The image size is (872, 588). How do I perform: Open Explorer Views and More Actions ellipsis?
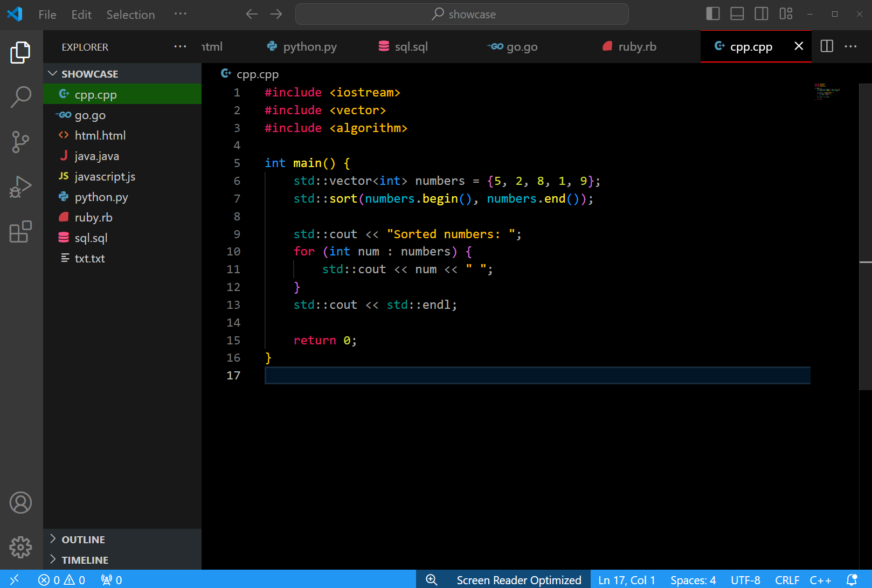(x=180, y=47)
